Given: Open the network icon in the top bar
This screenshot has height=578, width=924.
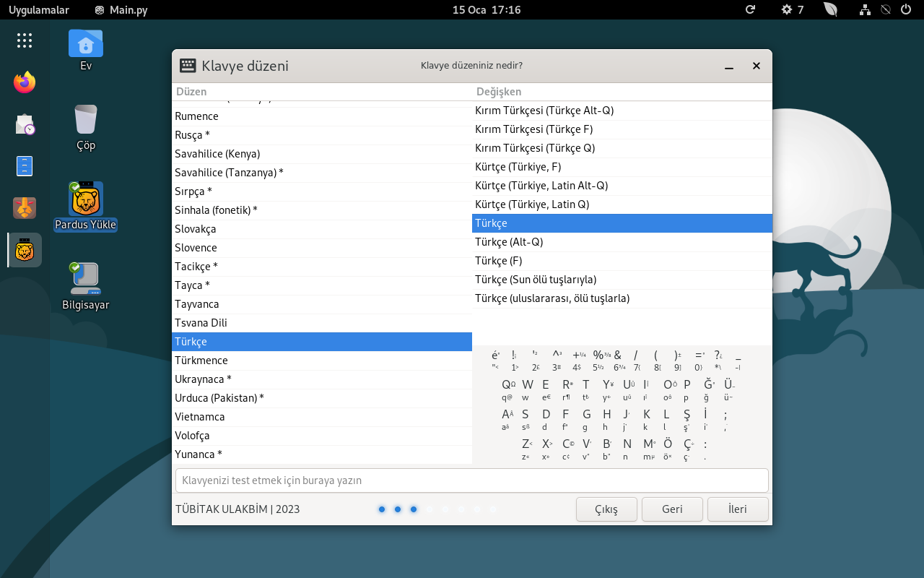Looking at the screenshot, I should pos(865,9).
